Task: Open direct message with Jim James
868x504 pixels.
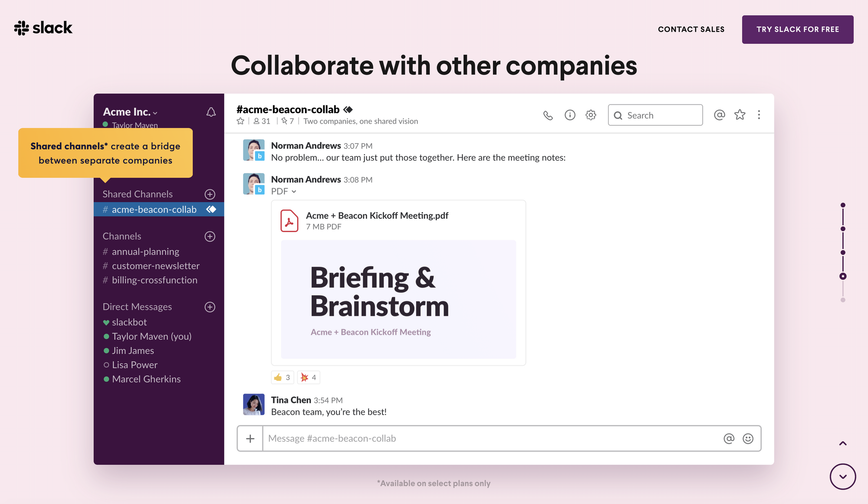Action: 133,350
